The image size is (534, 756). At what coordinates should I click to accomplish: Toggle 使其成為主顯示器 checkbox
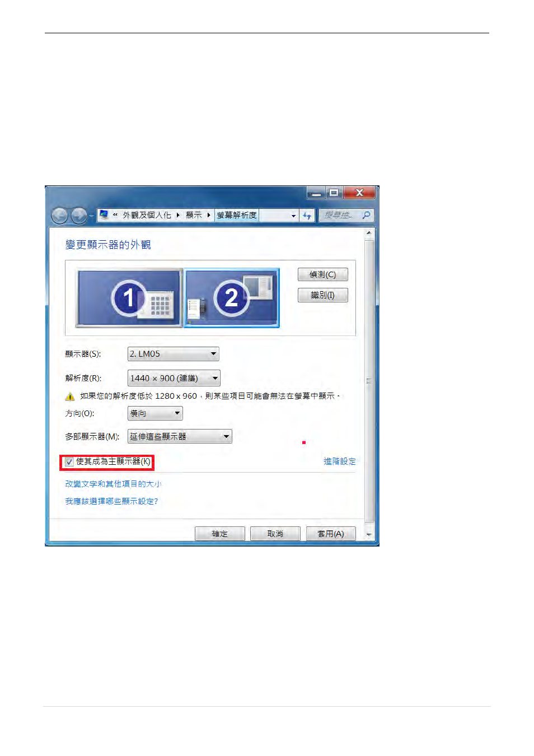click(x=69, y=462)
